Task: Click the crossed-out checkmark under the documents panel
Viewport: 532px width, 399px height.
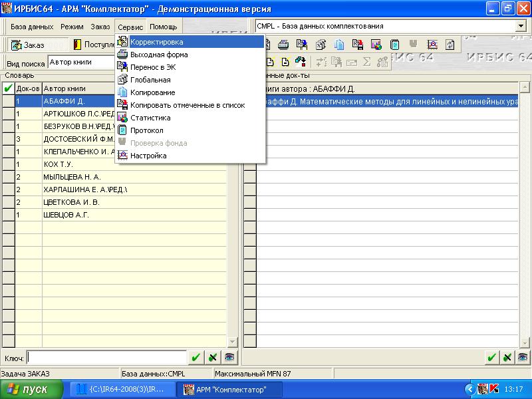Action: [507, 357]
